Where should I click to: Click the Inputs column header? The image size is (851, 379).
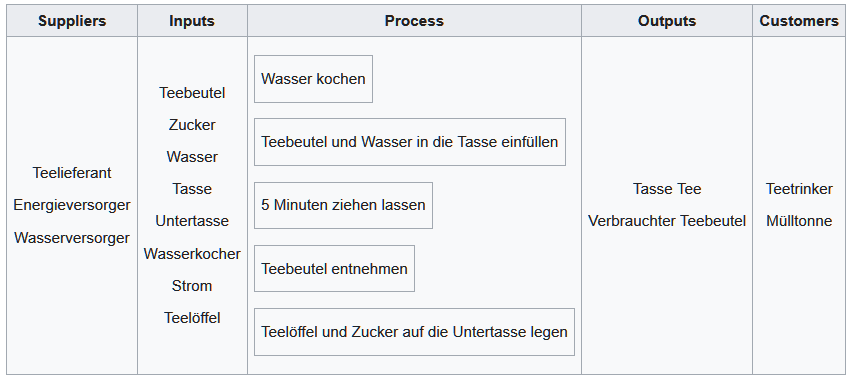click(x=192, y=21)
